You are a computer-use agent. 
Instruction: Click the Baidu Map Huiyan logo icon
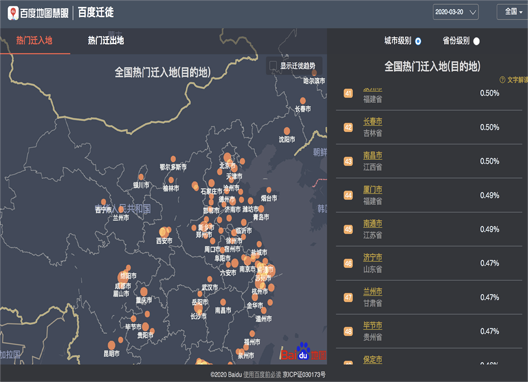tap(13, 13)
